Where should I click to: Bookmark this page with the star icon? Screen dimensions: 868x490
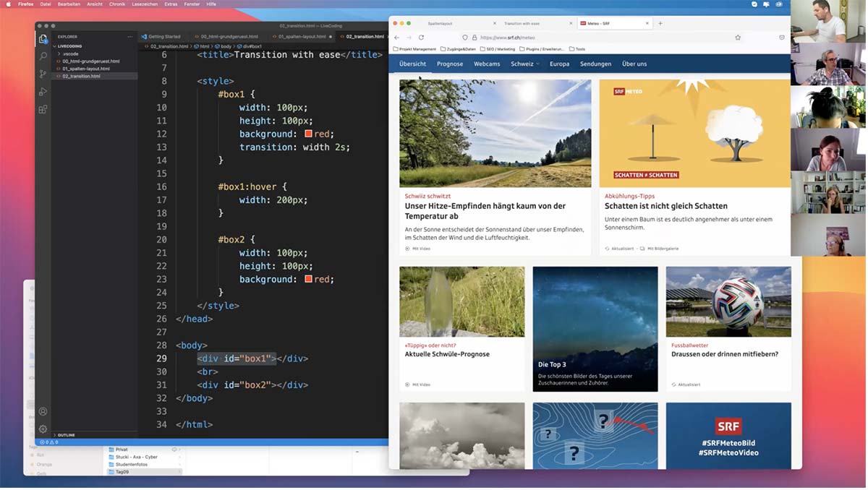(x=738, y=38)
